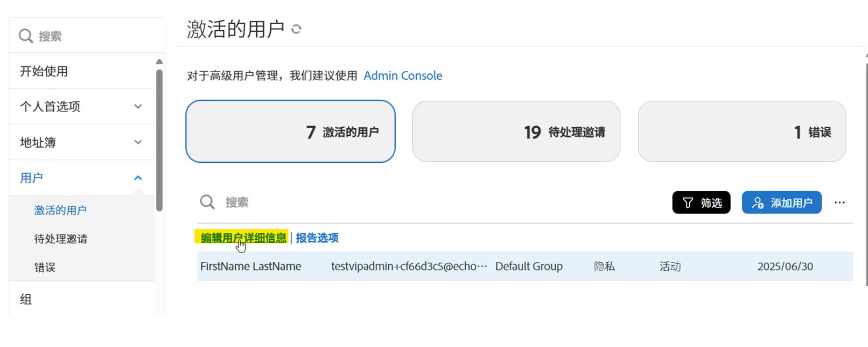Click the 隐私 cell in user row

[604, 266]
